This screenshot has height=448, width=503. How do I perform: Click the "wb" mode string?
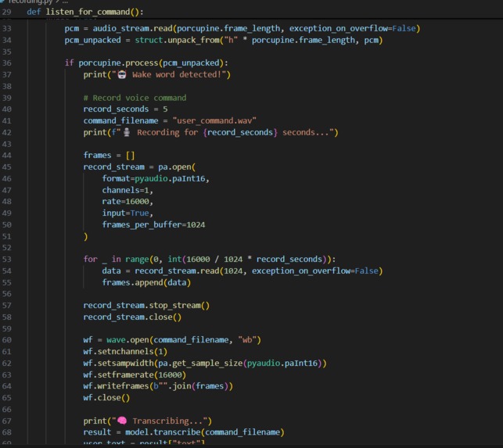pos(247,340)
